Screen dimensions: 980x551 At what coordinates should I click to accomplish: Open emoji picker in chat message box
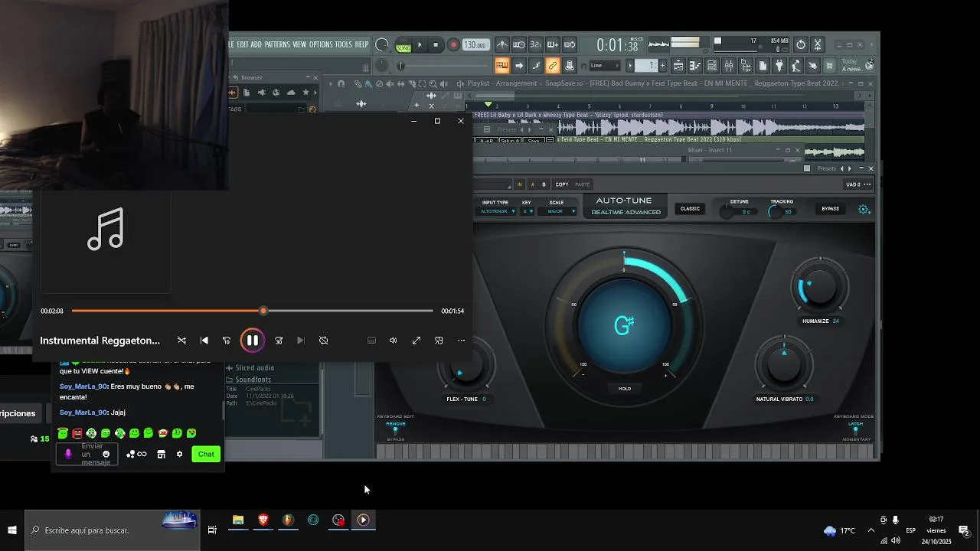[x=106, y=454]
